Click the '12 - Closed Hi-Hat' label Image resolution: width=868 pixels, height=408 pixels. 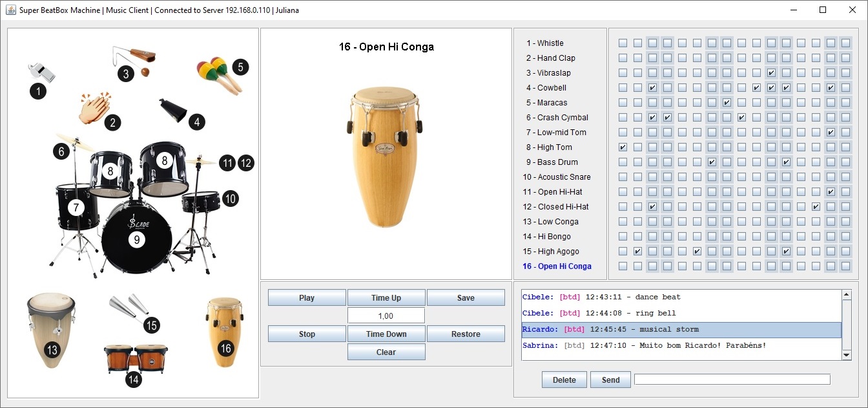(x=556, y=207)
